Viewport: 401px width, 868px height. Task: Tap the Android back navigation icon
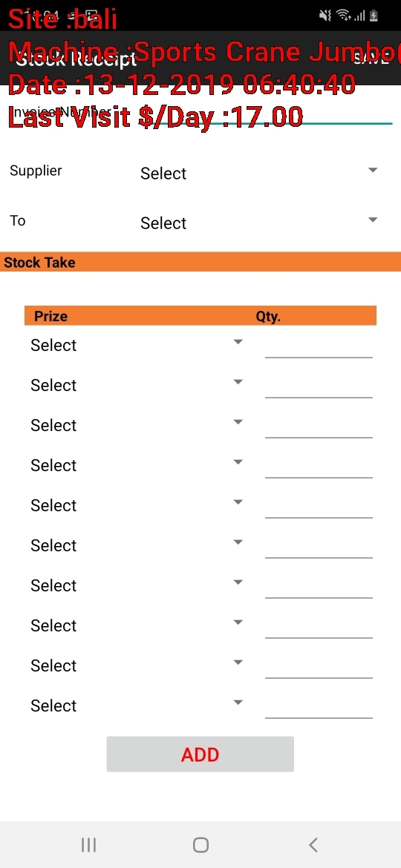coord(313,845)
